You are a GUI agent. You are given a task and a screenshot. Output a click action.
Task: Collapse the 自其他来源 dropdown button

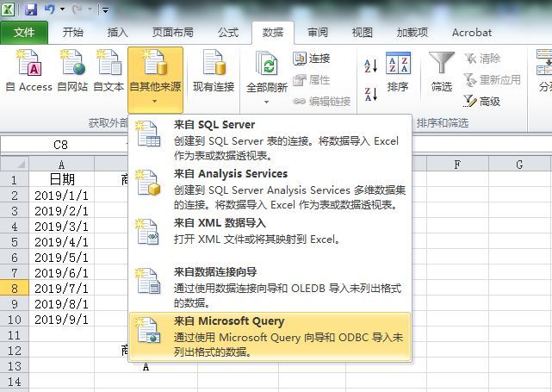[155, 79]
